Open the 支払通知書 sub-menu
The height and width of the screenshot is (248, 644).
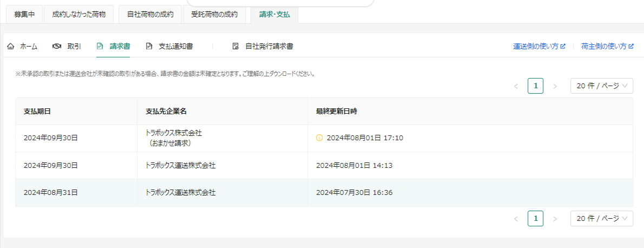point(169,46)
